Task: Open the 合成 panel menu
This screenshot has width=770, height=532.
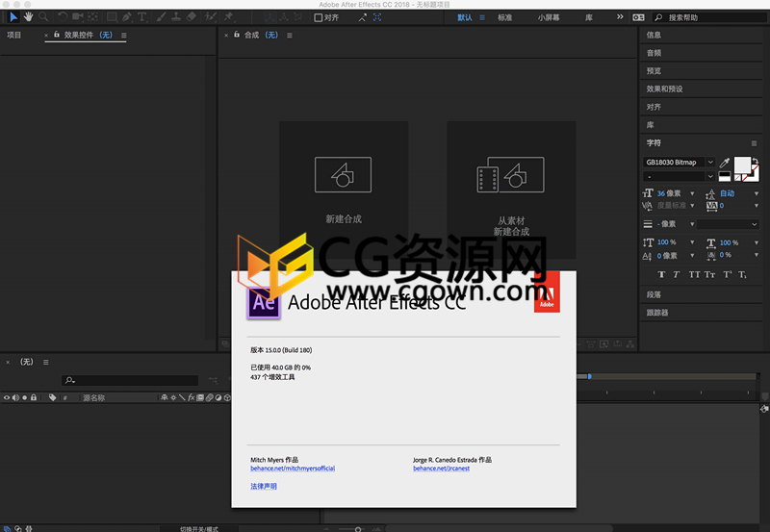Action: (290, 36)
